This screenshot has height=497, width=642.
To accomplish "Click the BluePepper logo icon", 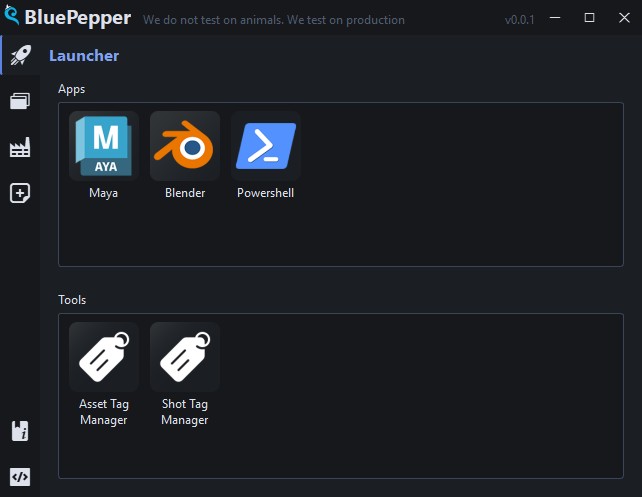I will pos(11,15).
